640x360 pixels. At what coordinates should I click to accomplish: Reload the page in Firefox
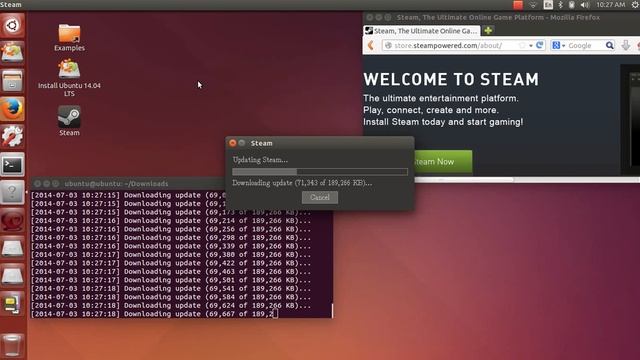(540, 45)
